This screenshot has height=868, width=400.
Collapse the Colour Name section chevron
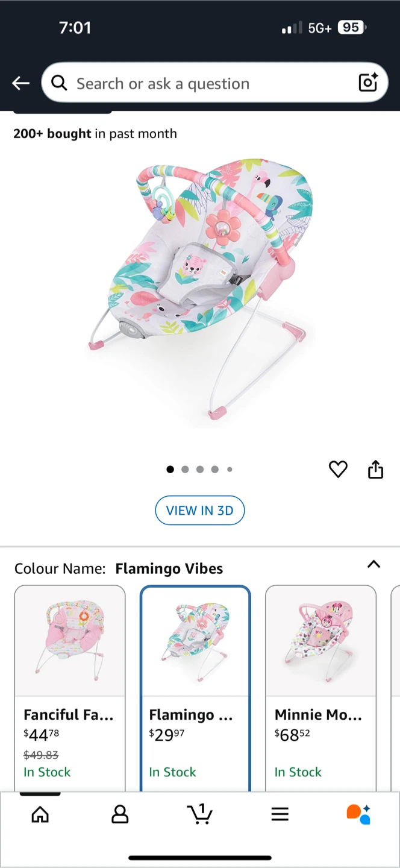coord(373,564)
